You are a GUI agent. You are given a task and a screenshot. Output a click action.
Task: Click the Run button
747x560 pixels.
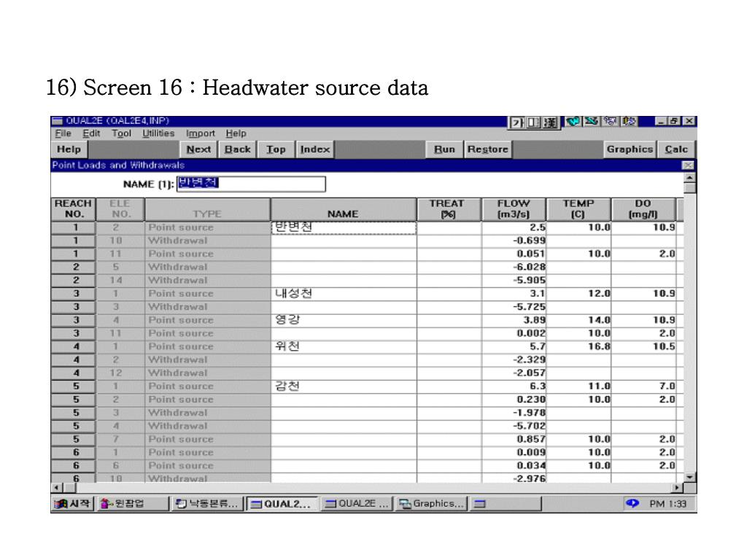coord(444,149)
